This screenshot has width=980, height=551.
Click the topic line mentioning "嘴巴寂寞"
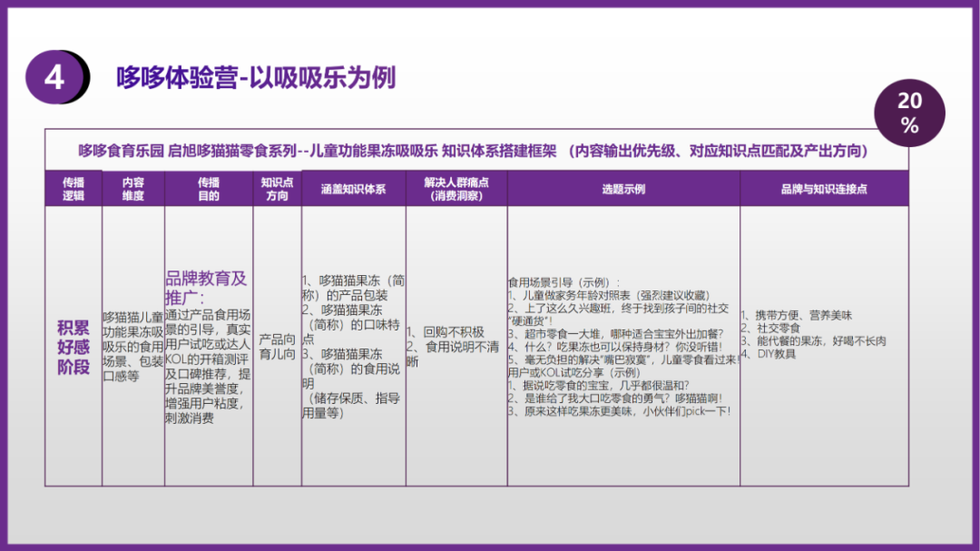(623, 359)
